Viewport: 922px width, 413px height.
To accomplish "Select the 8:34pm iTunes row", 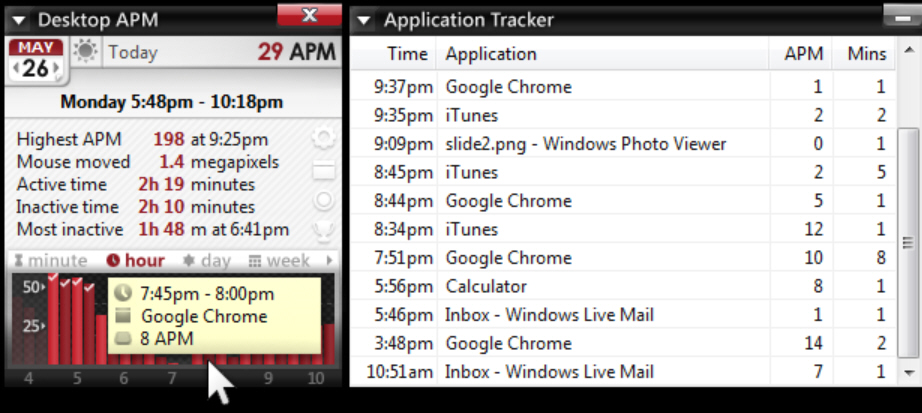I will point(623,229).
